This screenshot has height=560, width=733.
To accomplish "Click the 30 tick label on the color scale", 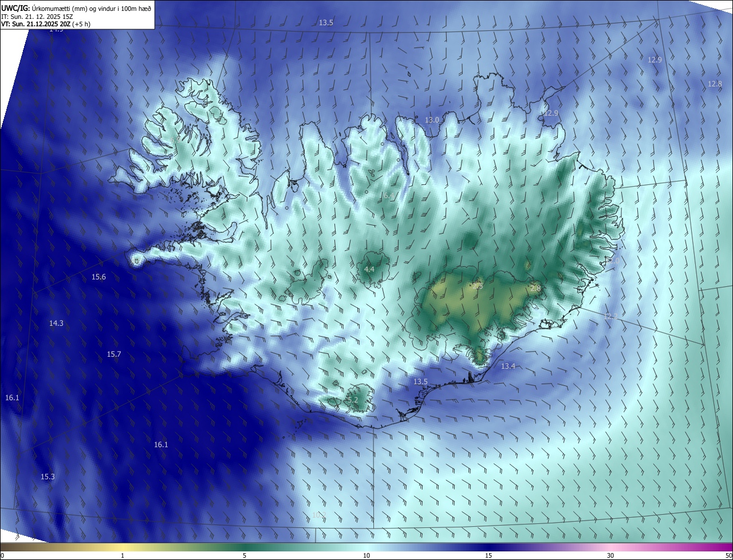I will tap(610, 555).
